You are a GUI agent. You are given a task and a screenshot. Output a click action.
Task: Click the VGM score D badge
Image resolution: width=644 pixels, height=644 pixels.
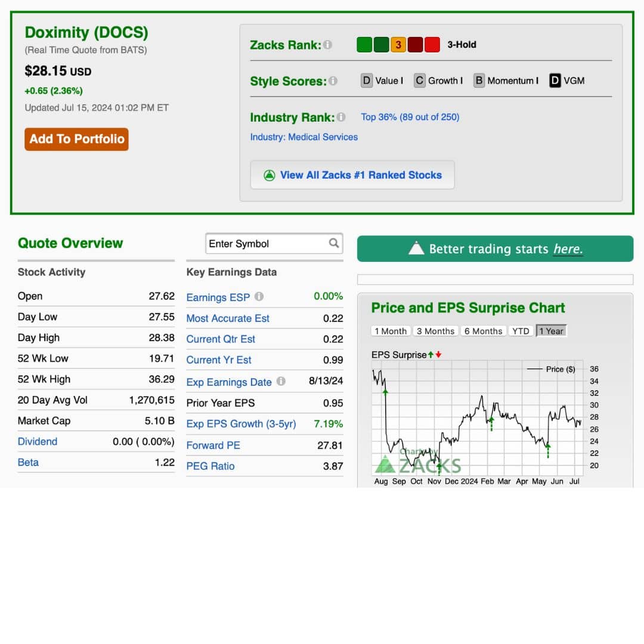pos(555,80)
